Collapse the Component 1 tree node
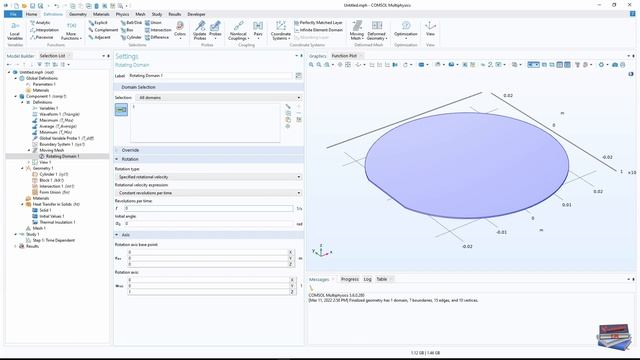This screenshot has width=640, height=360. click(16, 96)
